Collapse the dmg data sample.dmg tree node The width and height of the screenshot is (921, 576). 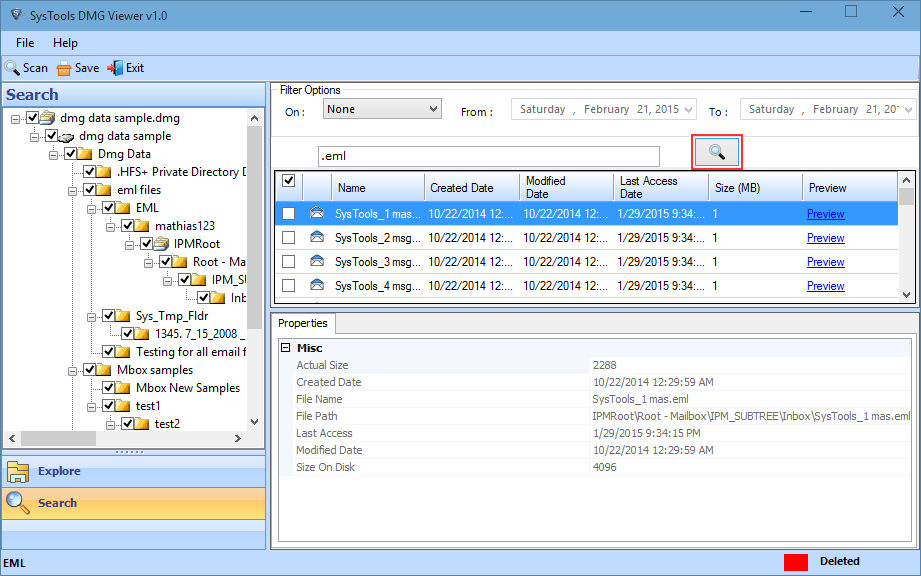(x=15, y=119)
